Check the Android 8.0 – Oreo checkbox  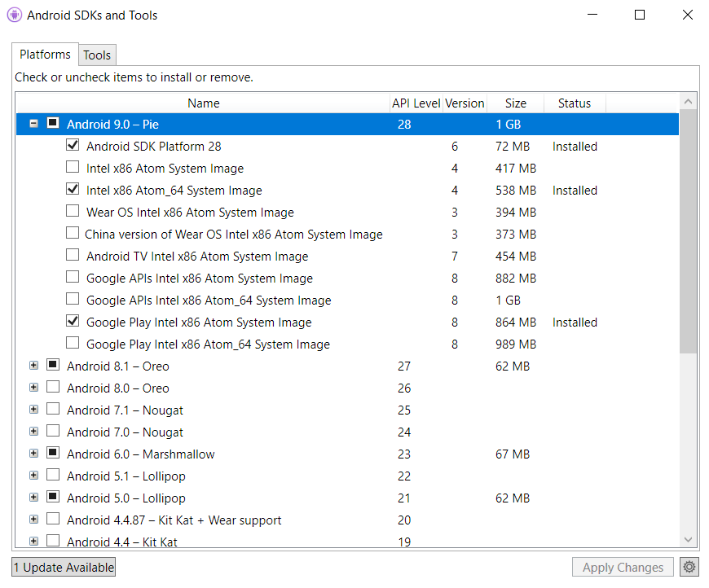[x=53, y=387]
